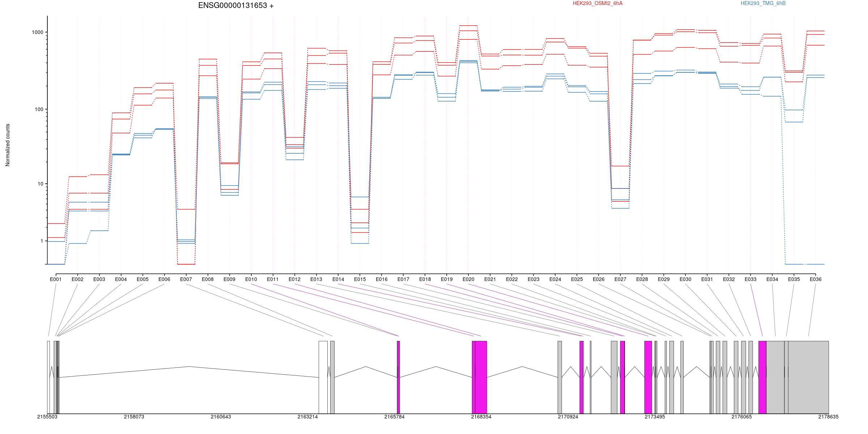Click exon label E019
Screen dimensions: 868x434
447,279
